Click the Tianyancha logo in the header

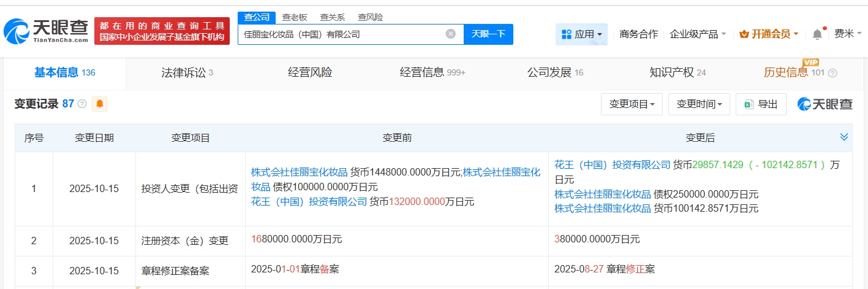tap(46, 31)
